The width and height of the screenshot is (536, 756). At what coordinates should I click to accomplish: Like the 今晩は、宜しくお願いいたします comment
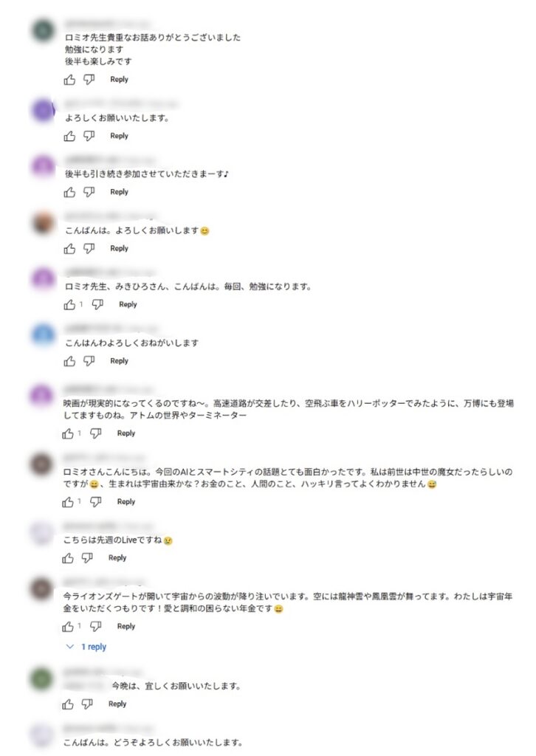point(68,704)
